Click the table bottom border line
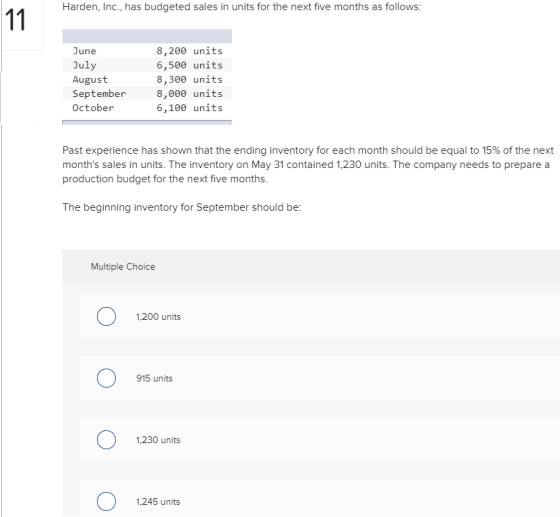 [147, 122]
